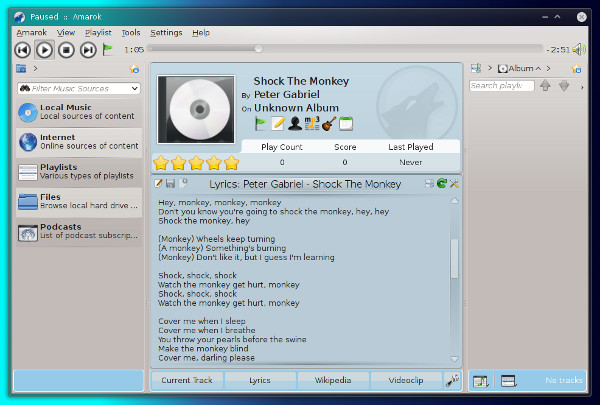Expand the Album sort dropdown in playlist
Screen dimensions: 600x405
[537, 69]
